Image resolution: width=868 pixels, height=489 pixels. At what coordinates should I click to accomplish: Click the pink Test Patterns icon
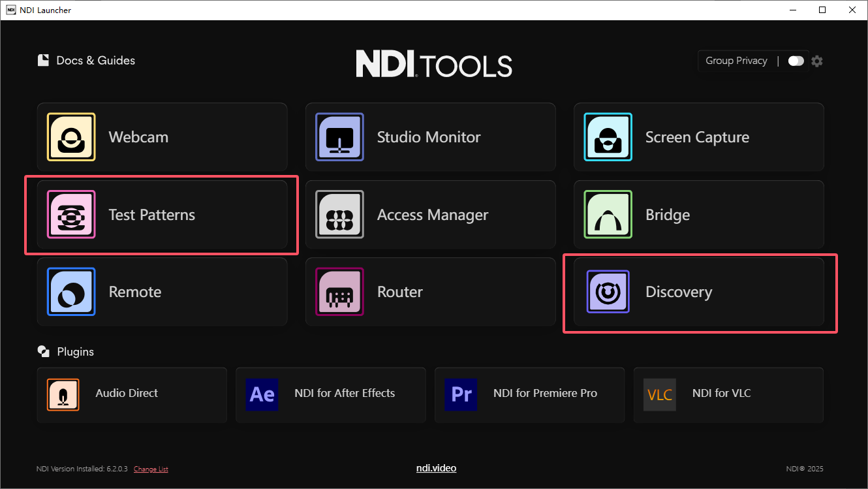[71, 215]
